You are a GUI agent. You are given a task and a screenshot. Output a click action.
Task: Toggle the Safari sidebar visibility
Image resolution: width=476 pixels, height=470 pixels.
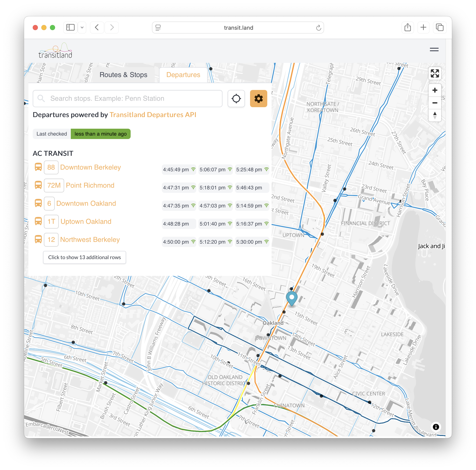pyautogui.click(x=70, y=27)
